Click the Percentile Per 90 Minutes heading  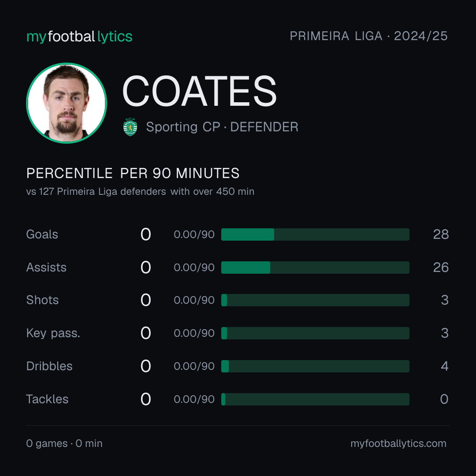tap(133, 173)
